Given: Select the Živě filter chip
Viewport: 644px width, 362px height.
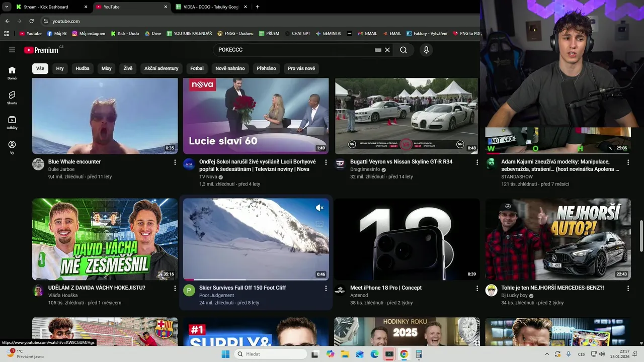Looking at the screenshot, I should (x=128, y=68).
